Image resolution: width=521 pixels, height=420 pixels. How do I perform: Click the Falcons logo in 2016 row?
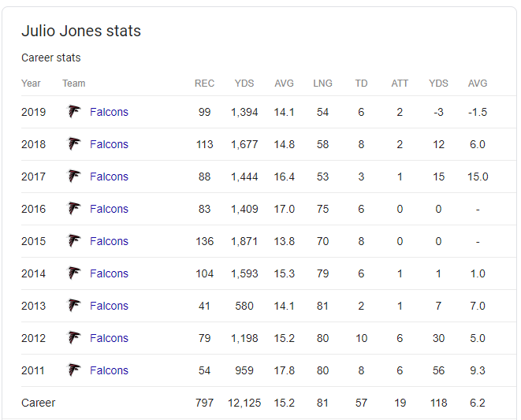click(x=74, y=209)
